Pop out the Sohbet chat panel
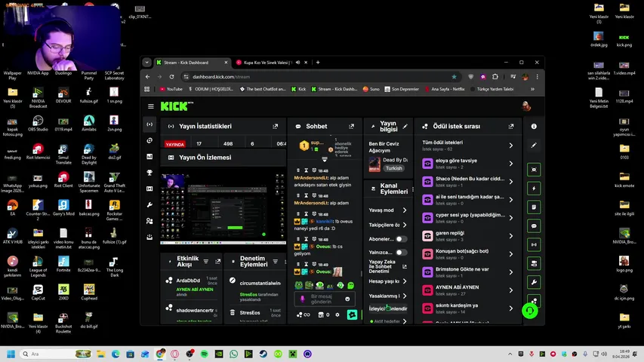 [351, 127]
